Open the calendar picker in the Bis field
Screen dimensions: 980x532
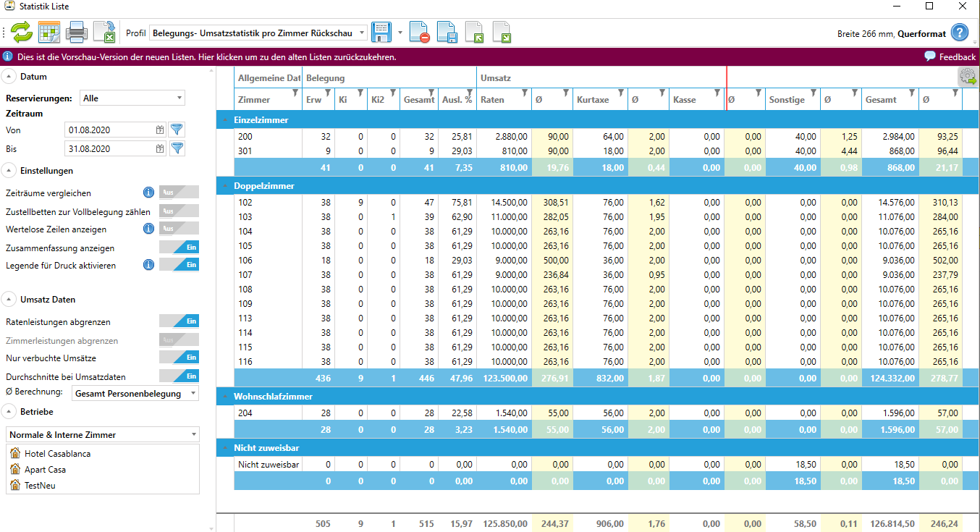(x=160, y=148)
